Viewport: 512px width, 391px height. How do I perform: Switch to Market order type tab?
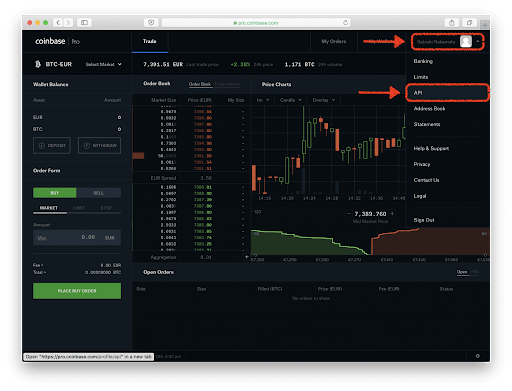[x=49, y=208]
